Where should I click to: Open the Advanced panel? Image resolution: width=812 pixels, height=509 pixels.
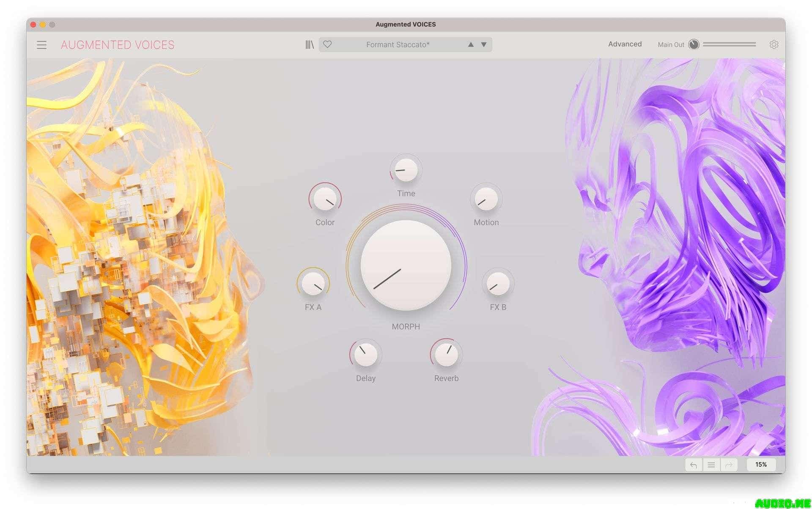tap(625, 44)
